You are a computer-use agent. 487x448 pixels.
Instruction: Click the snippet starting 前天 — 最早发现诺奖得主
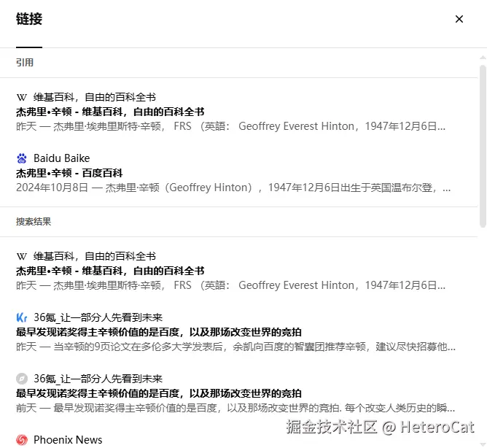pos(235,408)
